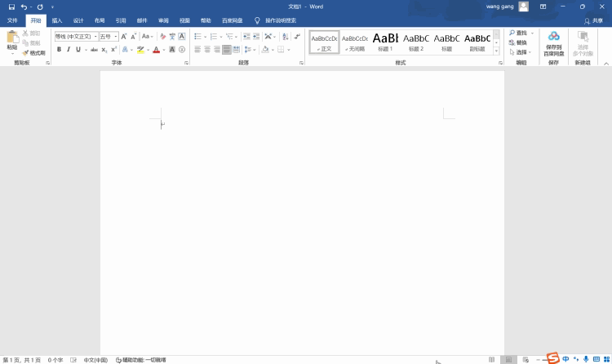Toggle Underline formatting

[78, 50]
